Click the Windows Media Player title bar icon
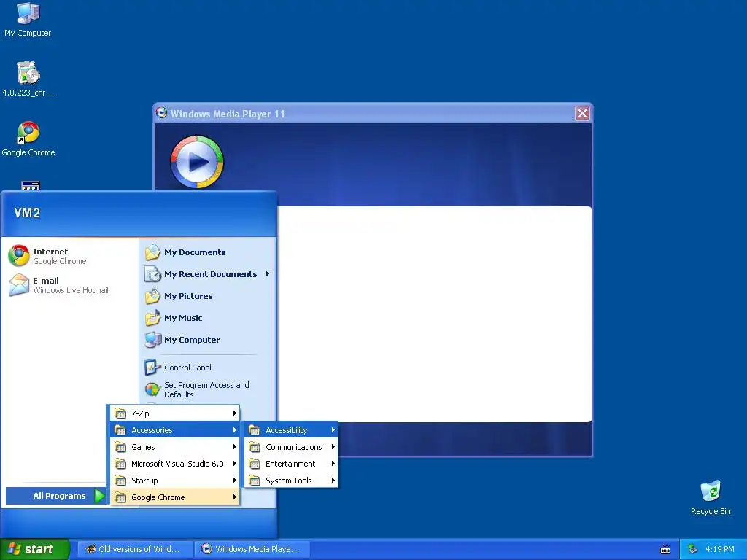The image size is (747, 560). [161, 113]
